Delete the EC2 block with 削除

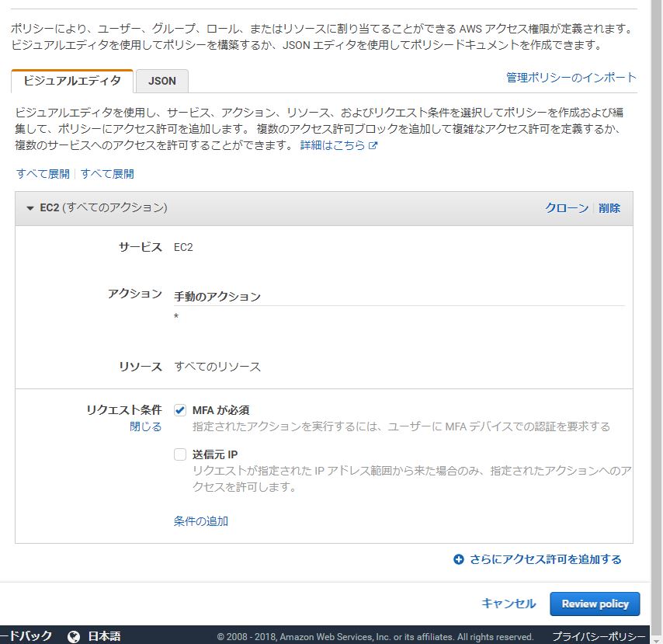pyautogui.click(x=609, y=207)
